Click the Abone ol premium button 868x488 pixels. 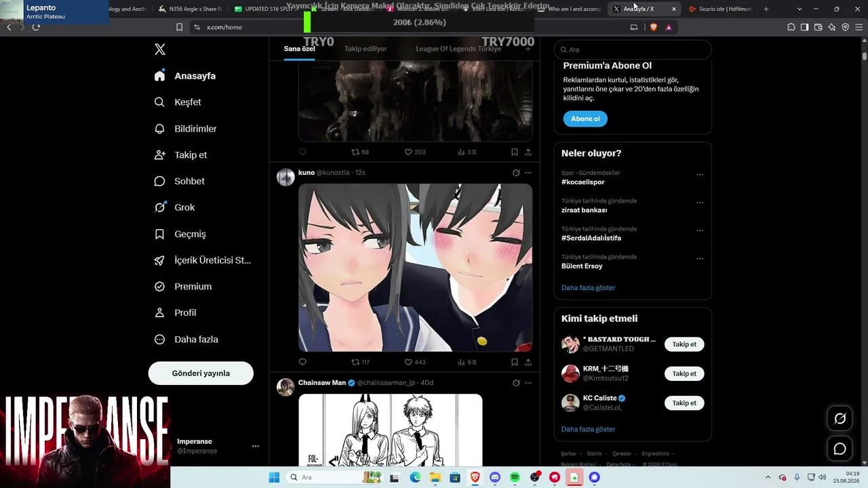(585, 119)
